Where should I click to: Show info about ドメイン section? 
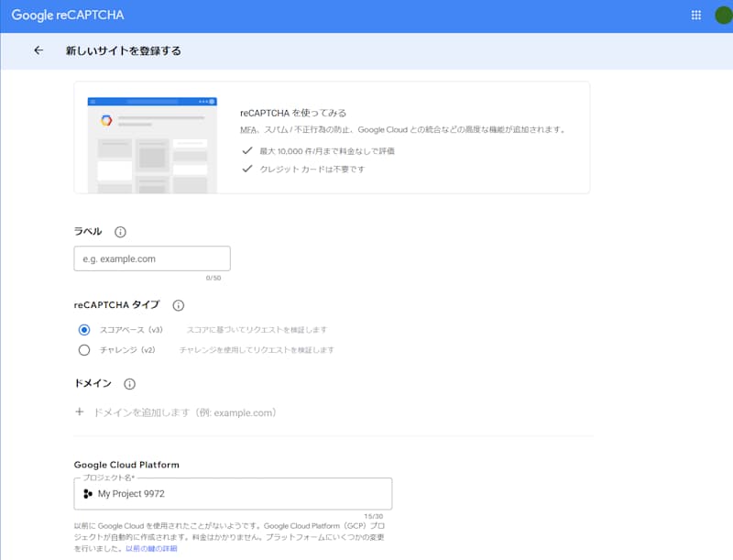coord(129,384)
